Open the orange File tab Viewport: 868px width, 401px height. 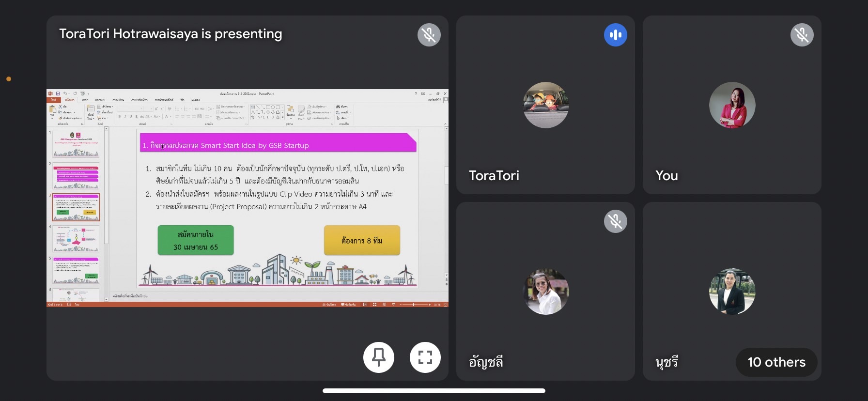[x=53, y=100]
